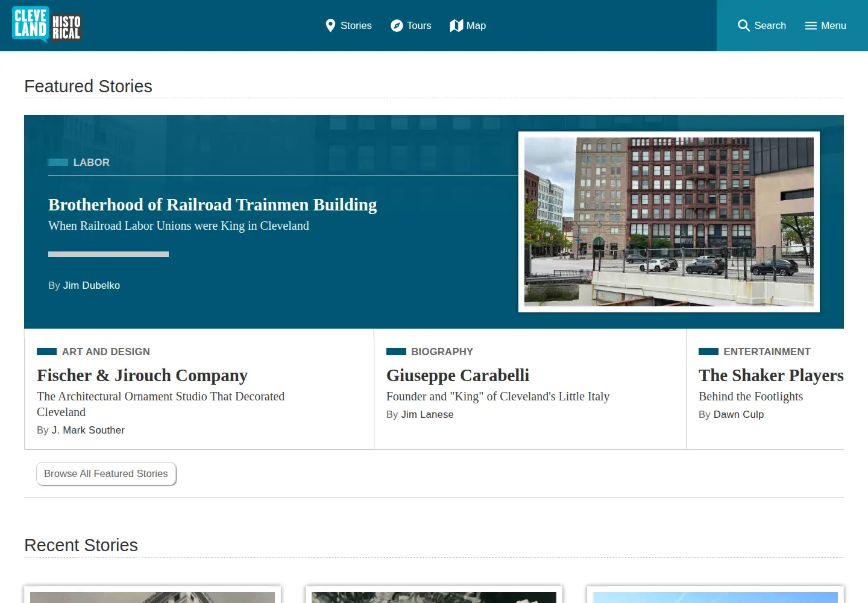The width and height of the screenshot is (868, 603).
Task: Open the Stories nav item
Action: (348, 25)
